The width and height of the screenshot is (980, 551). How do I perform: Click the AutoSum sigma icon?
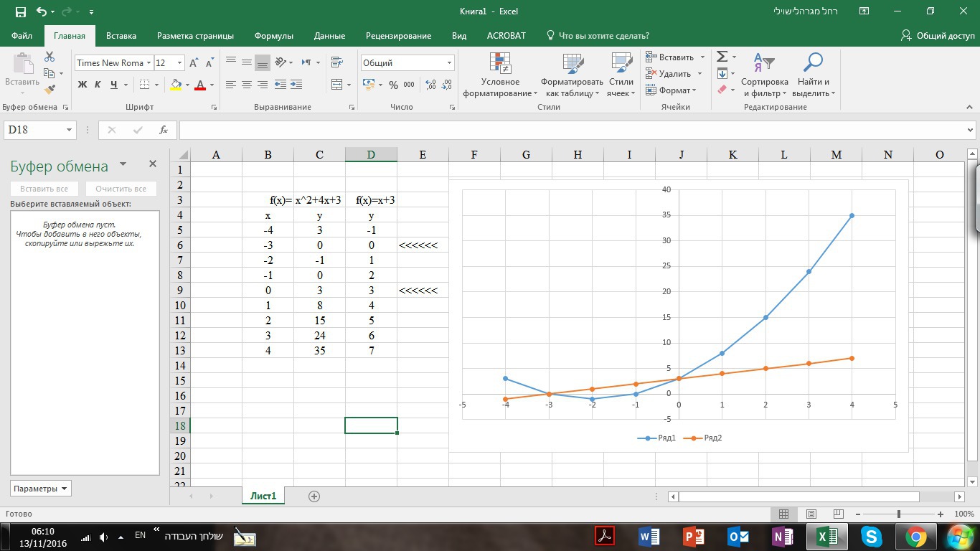722,57
